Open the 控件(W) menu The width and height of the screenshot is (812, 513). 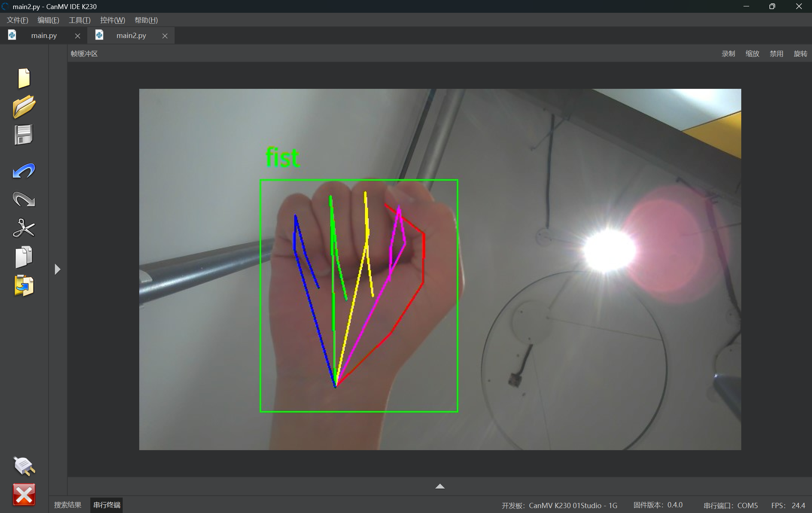coord(113,20)
